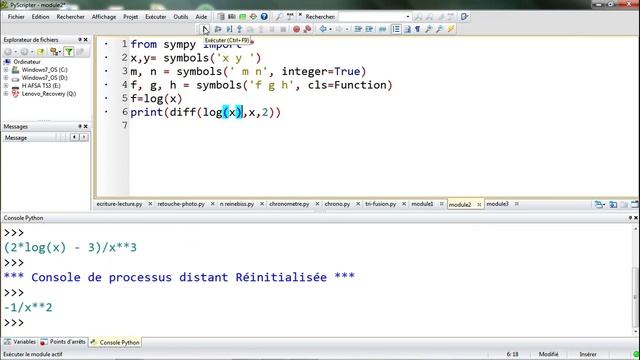This screenshot has width=640, height=360.
Task: Pin the Messages panel
Action: click(80, 127)
